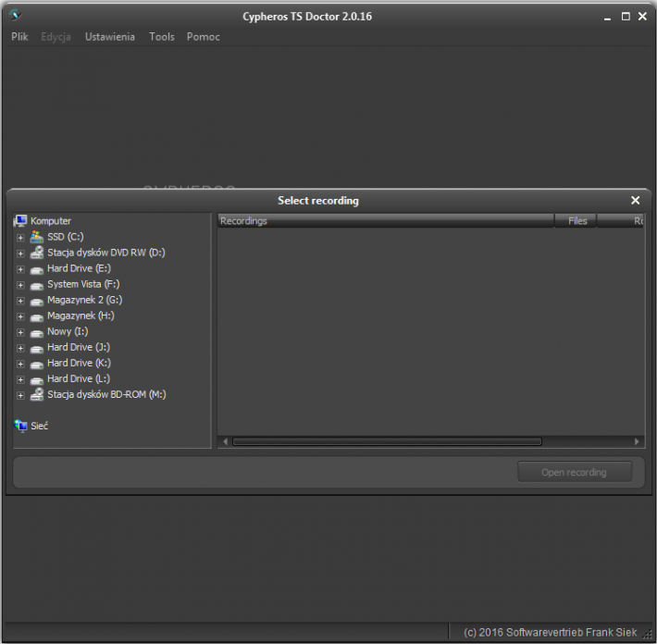657x644 pixels.
Task: Expand the Stacja dysków BD-ROM (M:) node
Action: pyautogui.click(x=20, y=395)
